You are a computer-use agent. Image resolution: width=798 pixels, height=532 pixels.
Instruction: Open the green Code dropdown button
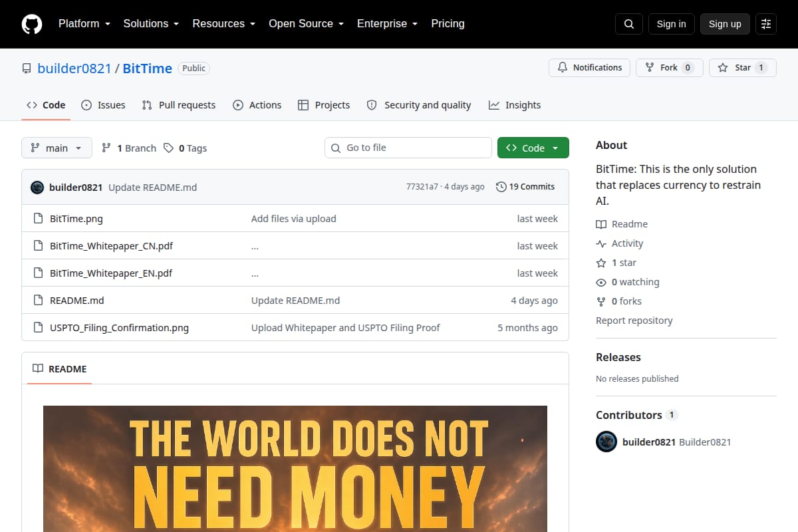[533, 148]
